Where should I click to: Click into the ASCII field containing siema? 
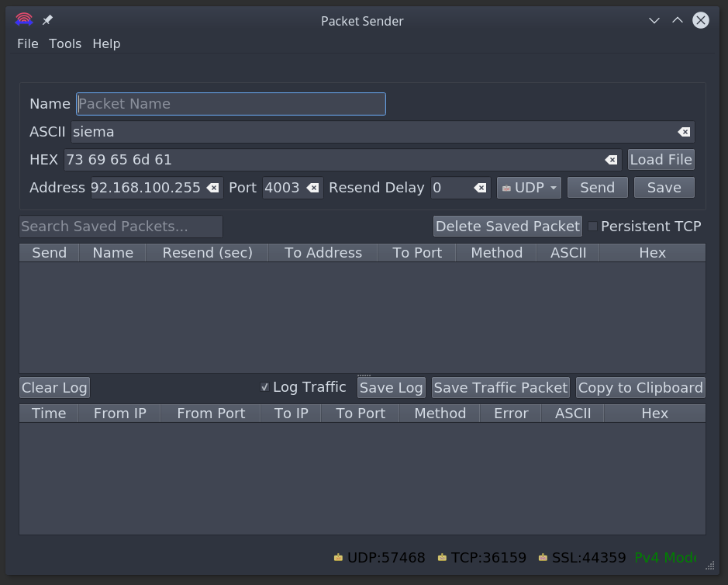(x=382, y=132)
